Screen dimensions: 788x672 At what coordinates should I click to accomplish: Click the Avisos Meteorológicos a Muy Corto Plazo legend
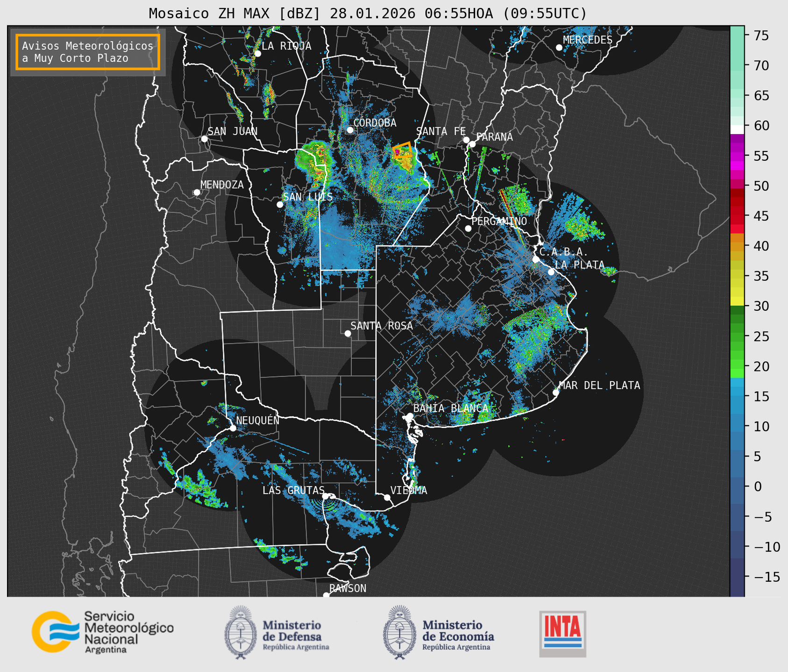(88, 52)
